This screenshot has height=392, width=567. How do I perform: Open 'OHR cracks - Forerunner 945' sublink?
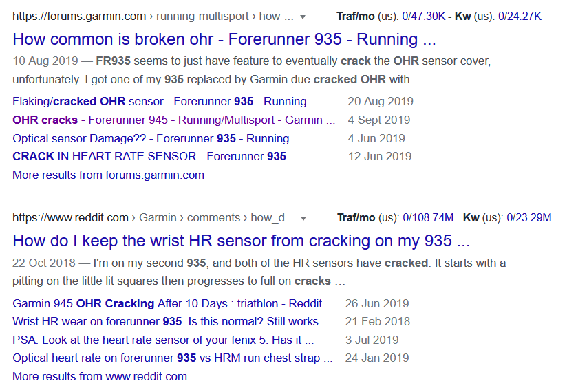173,120
